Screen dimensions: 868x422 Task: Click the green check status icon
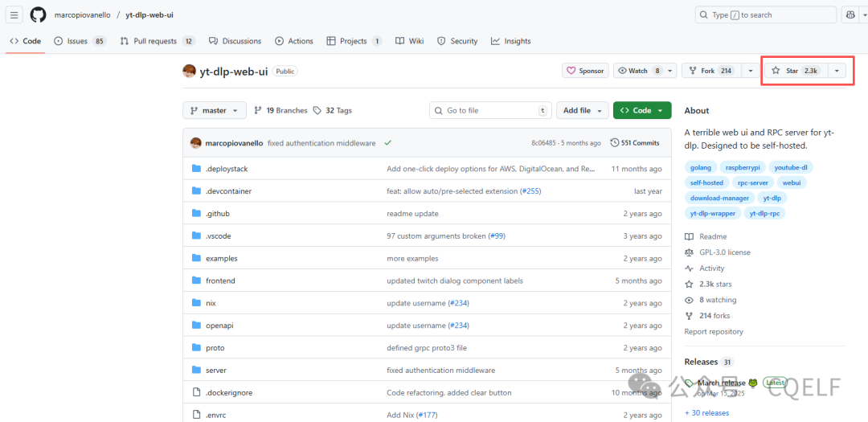387,143
